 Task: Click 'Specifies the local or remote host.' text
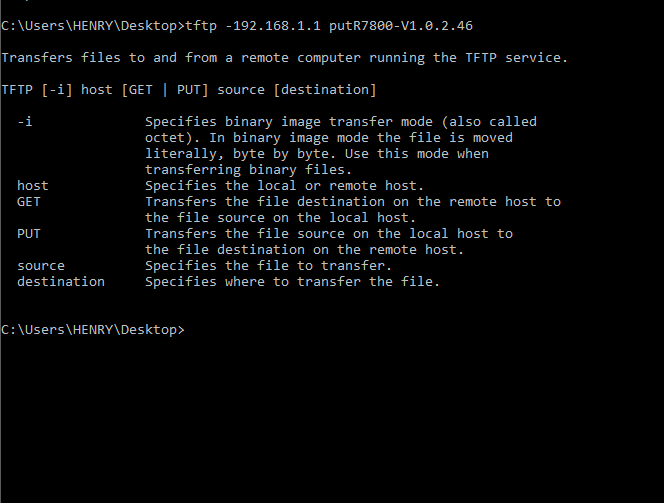click(284, 185)
